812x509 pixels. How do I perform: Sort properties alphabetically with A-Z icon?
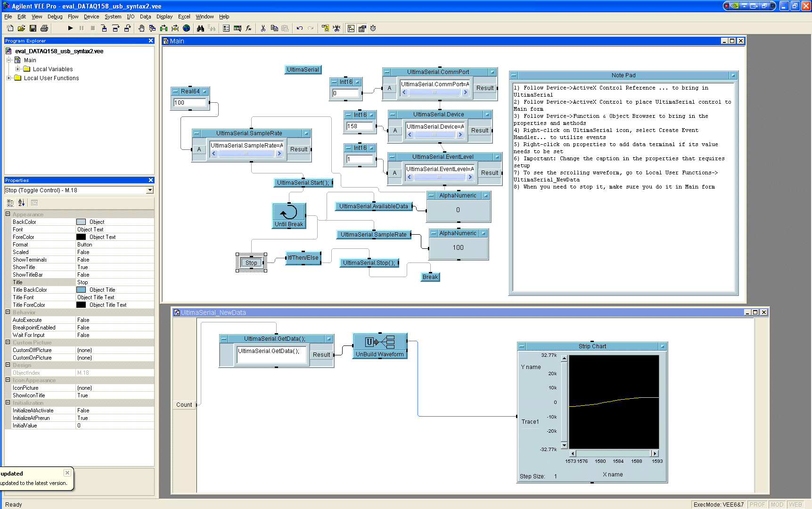coord(21,203)
